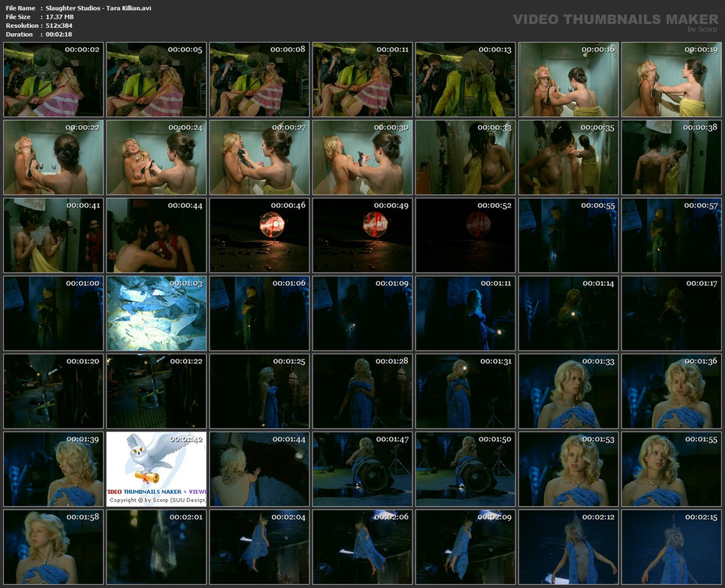This screenshot has width=725, height=588.
Task: Open the dark thumbnail at 00:01:17
Action: pyautogui.click(x=671, y=313)
